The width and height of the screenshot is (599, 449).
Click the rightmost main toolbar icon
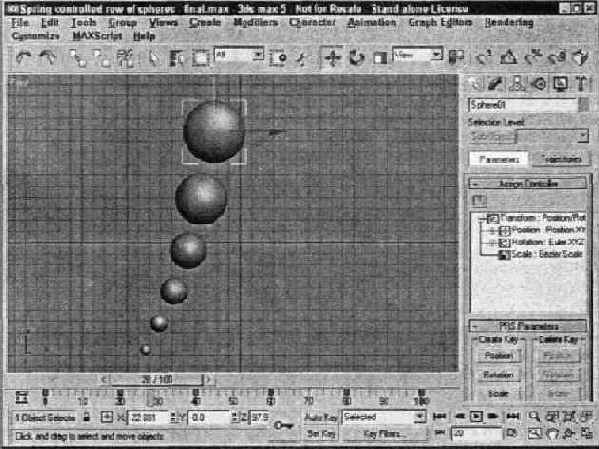(x=581, y=58)
